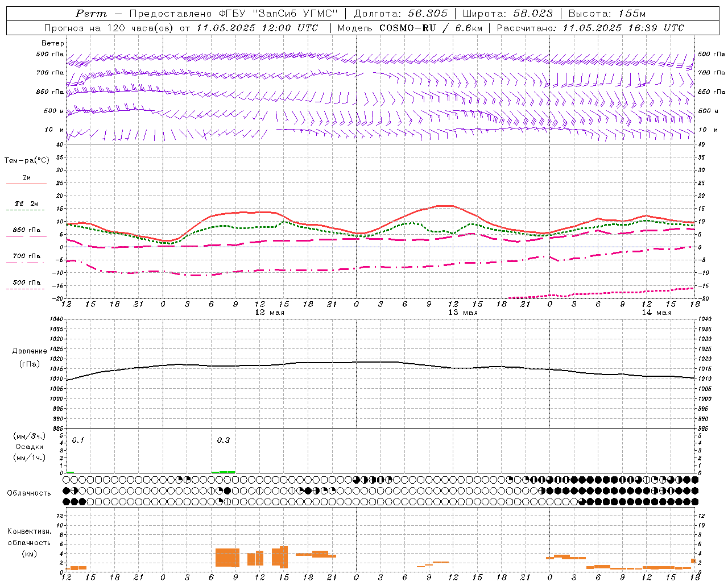Click the "(гПа)" pressure unit label
Image resolution: width=728 pixels, height=582 pixels.
pos(30,364)
